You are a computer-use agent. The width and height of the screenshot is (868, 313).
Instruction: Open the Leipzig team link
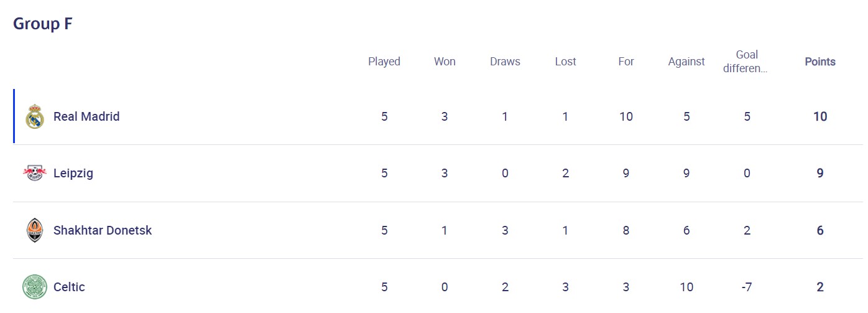click(x=73, y=173)
